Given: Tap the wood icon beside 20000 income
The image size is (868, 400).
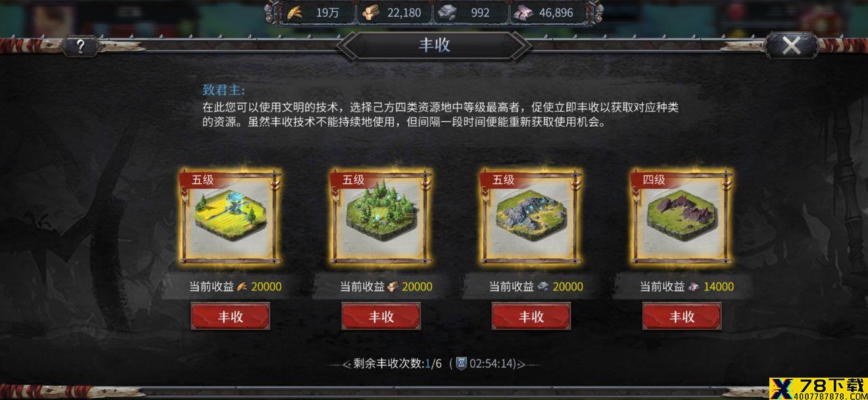Looking at the screenshot, I should [x=393, y=286].
